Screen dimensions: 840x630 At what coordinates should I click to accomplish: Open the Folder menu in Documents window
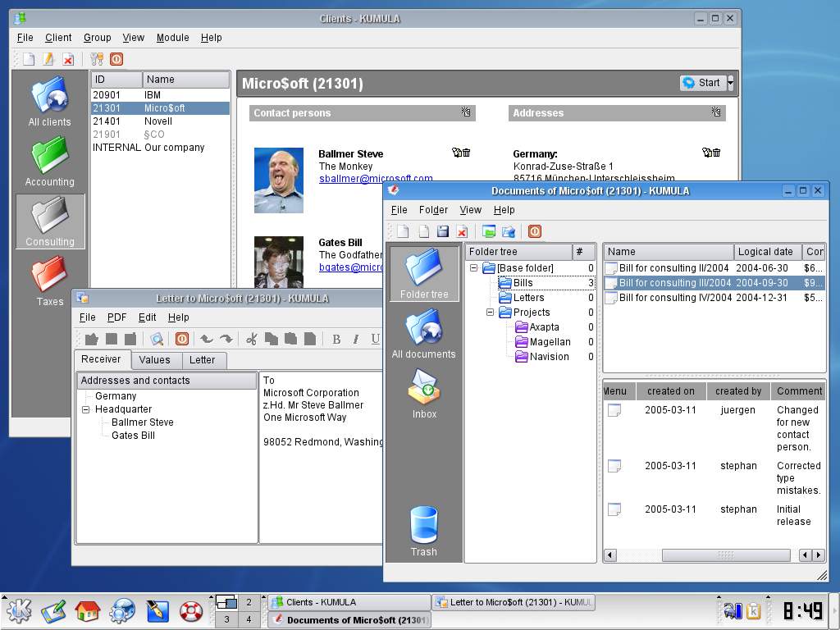pos(433,210)
